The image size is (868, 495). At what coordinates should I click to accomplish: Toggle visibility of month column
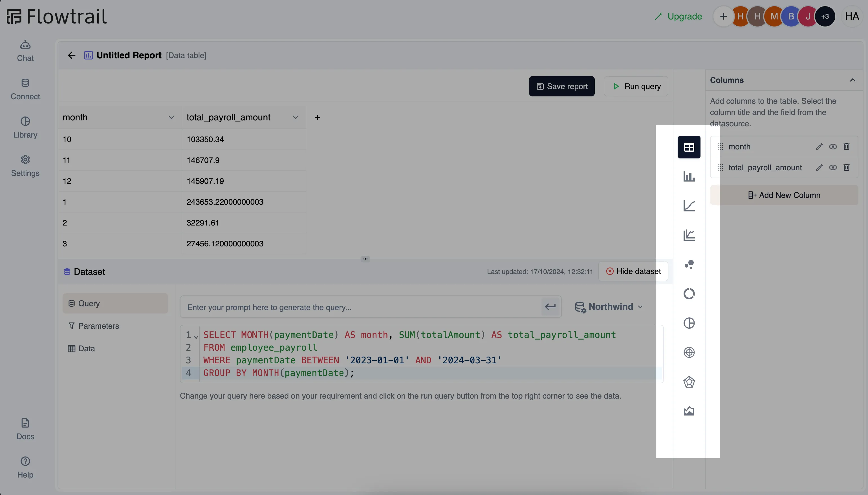tap(833, 147)
